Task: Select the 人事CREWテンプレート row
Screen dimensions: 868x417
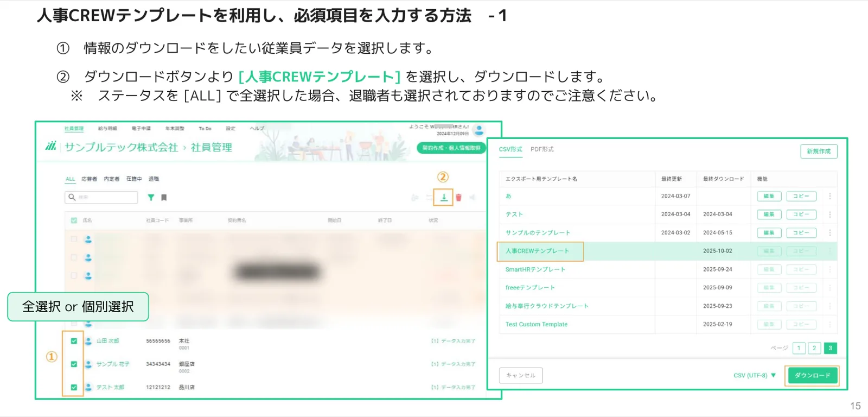Action: click(668, 251)
